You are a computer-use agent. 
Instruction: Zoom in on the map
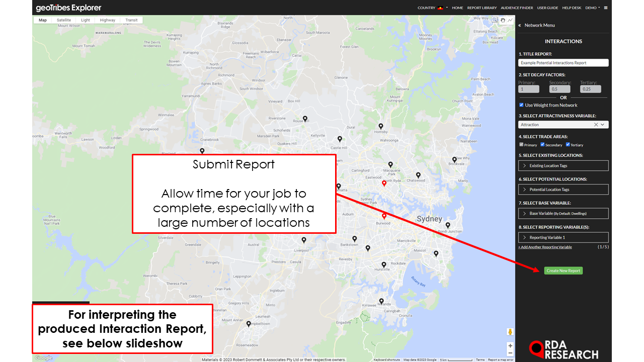(x=510, y=345)
